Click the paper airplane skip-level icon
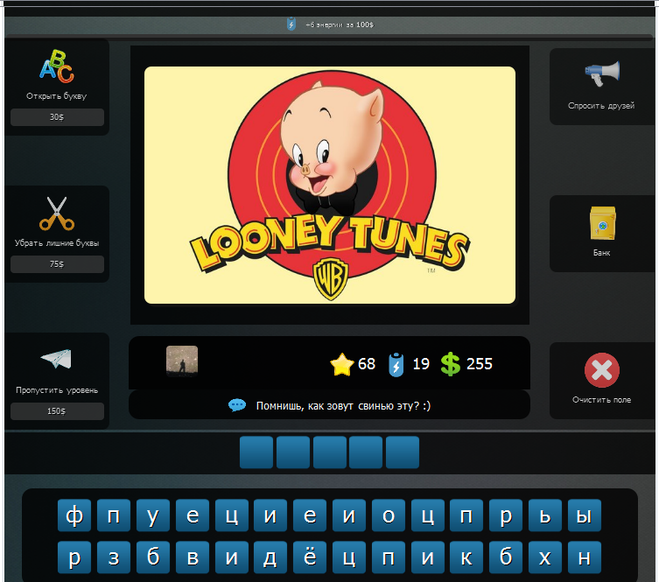This screenshot has width=659, height=582. (56, 359)
